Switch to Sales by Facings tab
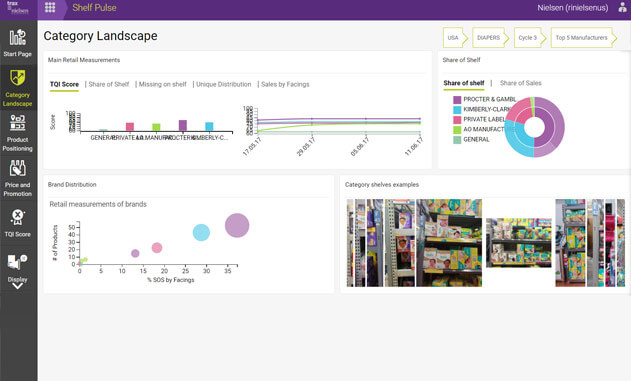Screen dimensions: 631x381 coord(285,84)
